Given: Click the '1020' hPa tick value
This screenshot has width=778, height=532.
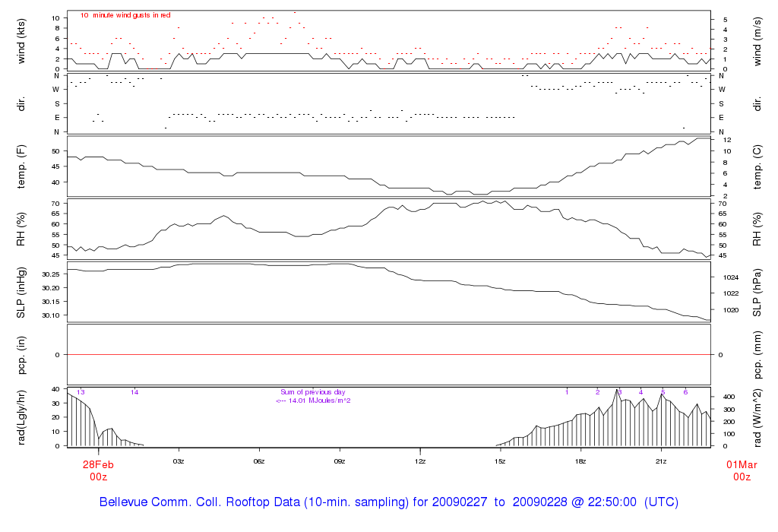Looking at the screenshot, I should 731,310.
